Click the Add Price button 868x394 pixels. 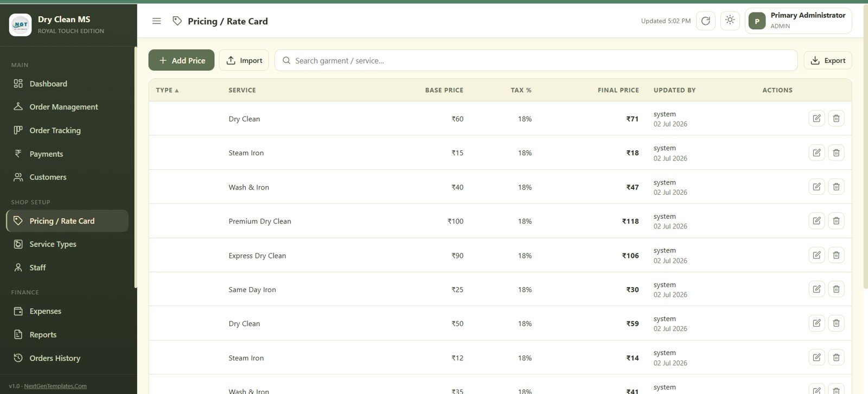point(181,60)
